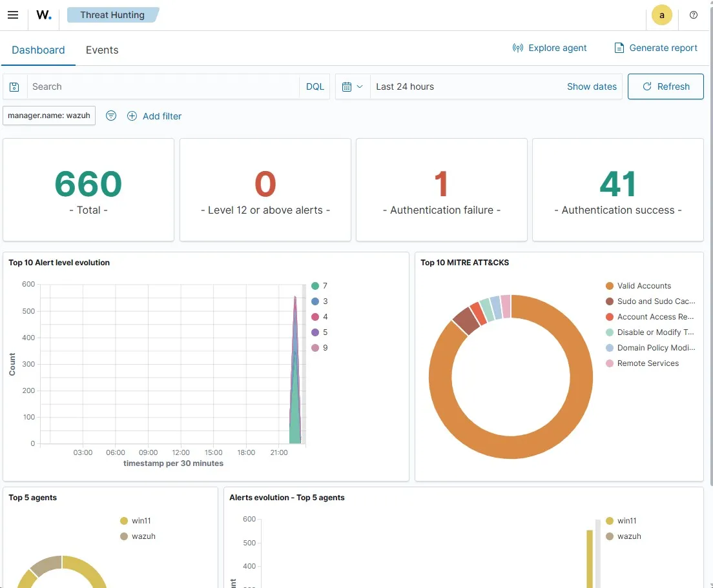Click Sudo and Sudo Caching color dot
Screen dimensions: 713x588
(609, 301)
